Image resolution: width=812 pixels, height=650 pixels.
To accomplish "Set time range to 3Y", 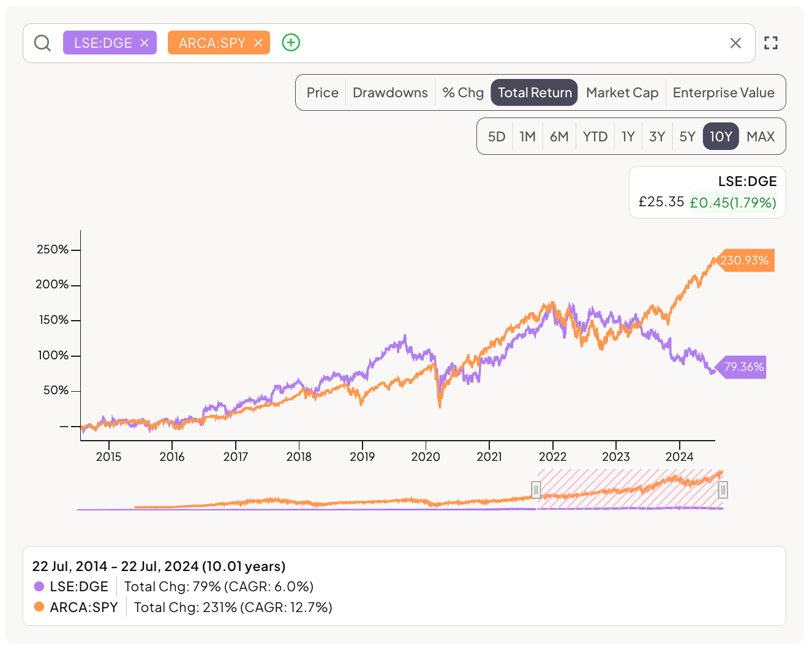I will point(657,136).
